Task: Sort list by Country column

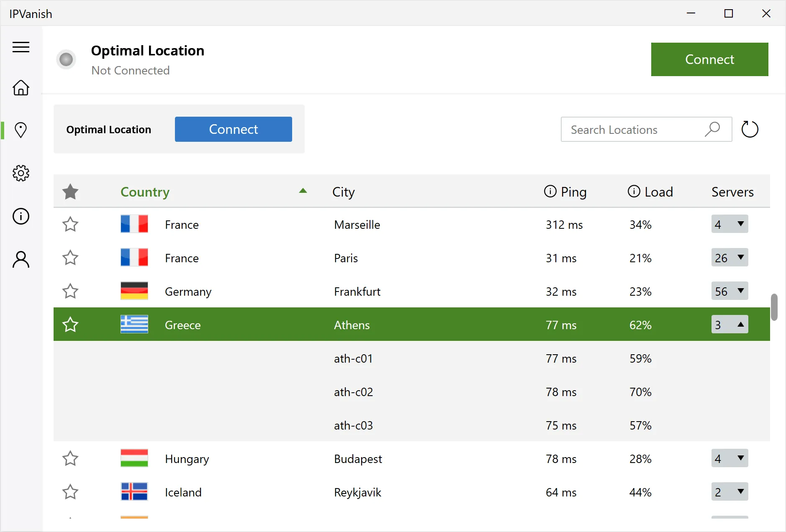Action: tap(145, 192)
